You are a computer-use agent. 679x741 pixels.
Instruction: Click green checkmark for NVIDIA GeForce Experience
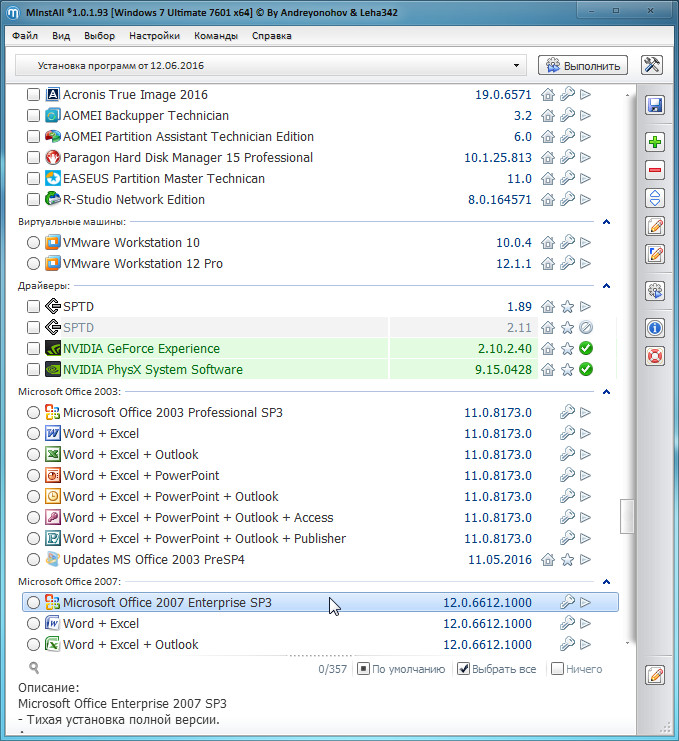tap(586, 348)
